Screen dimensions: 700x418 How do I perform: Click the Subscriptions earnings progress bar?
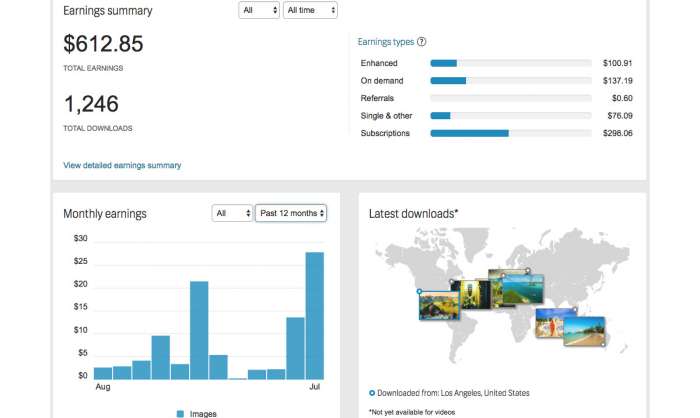(x=510, y=133)
